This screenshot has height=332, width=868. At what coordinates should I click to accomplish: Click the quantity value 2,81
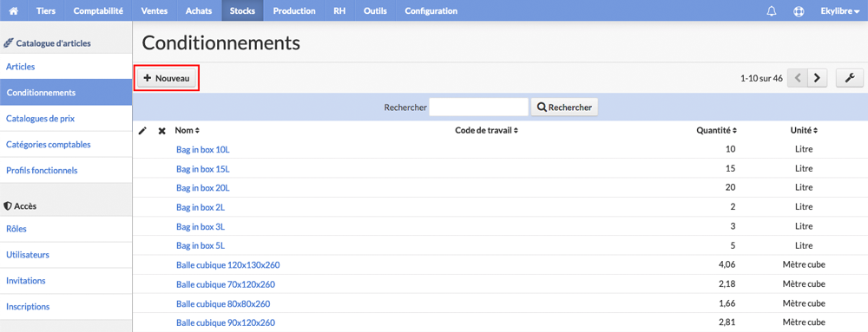tap(727, 322)
